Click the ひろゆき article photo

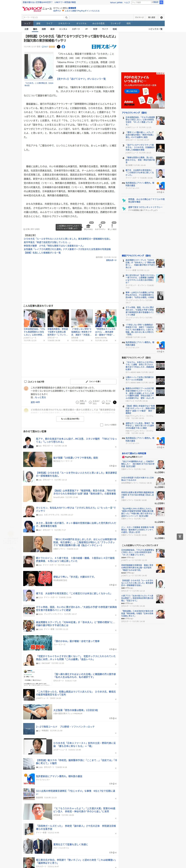pos(39,66)
